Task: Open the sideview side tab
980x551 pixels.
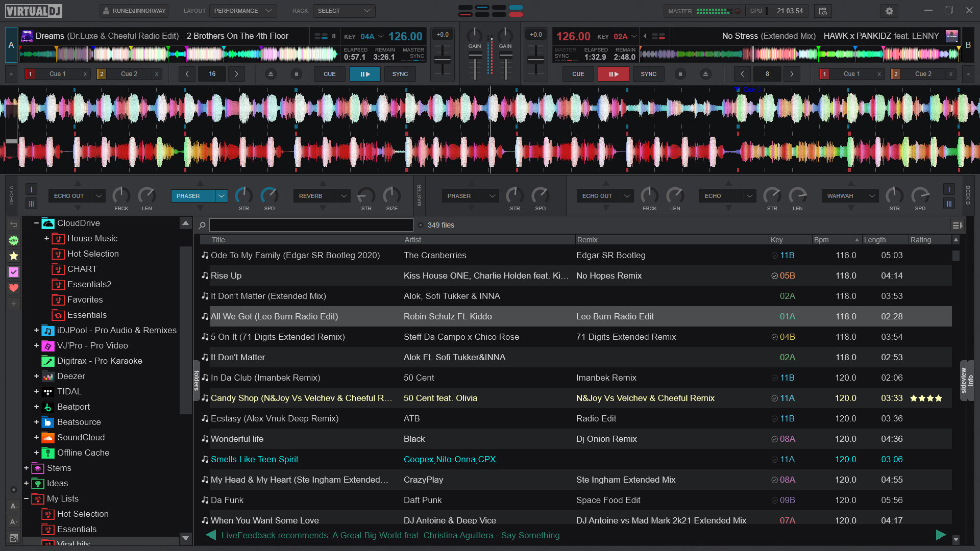Action: click(963, 380)
